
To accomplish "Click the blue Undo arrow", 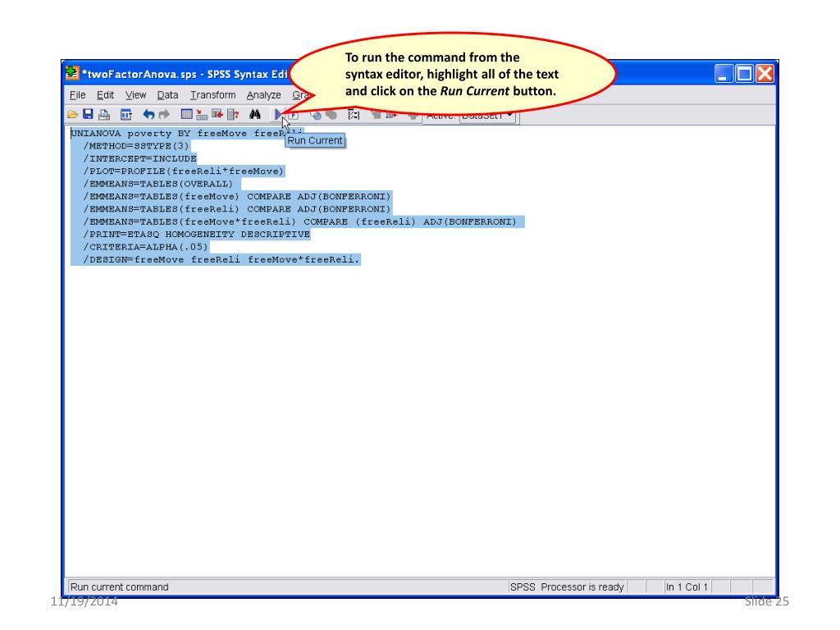I will 148,114.
